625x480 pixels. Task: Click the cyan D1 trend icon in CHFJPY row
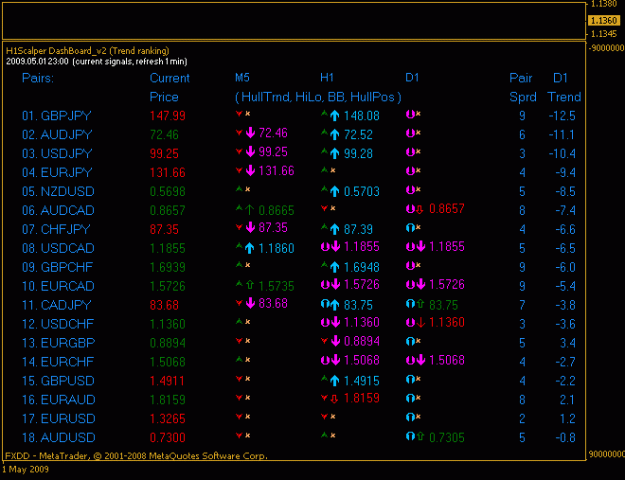[x=410, y=228]
